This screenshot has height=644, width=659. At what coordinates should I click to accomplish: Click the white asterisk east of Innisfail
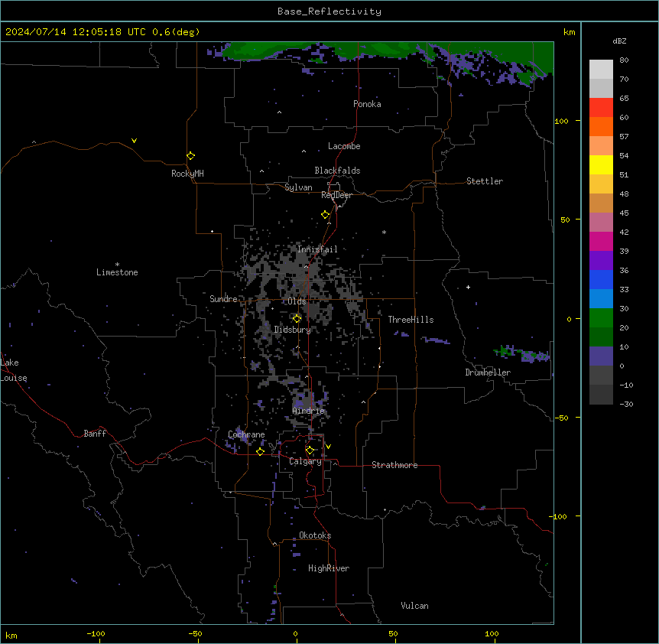click(x=384, y=232)
